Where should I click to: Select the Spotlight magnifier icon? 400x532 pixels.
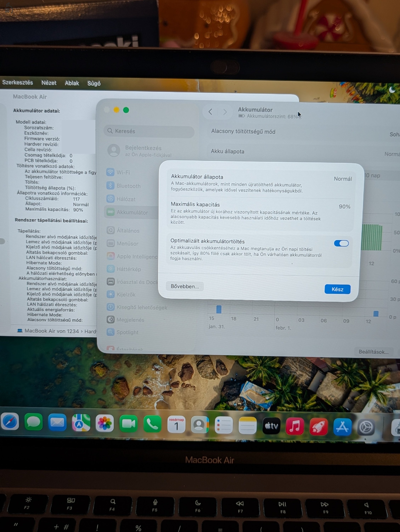(x=111, y=332)
